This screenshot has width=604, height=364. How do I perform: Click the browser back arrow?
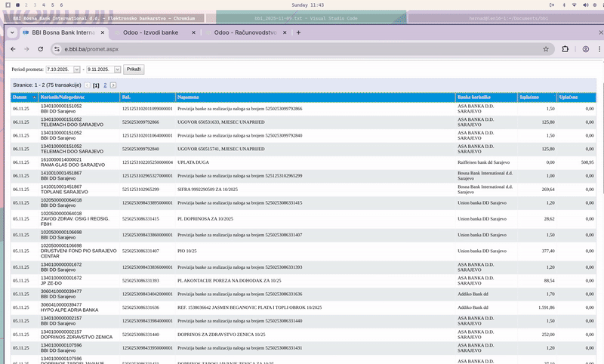pyautogui.click(x=12, y=49)
